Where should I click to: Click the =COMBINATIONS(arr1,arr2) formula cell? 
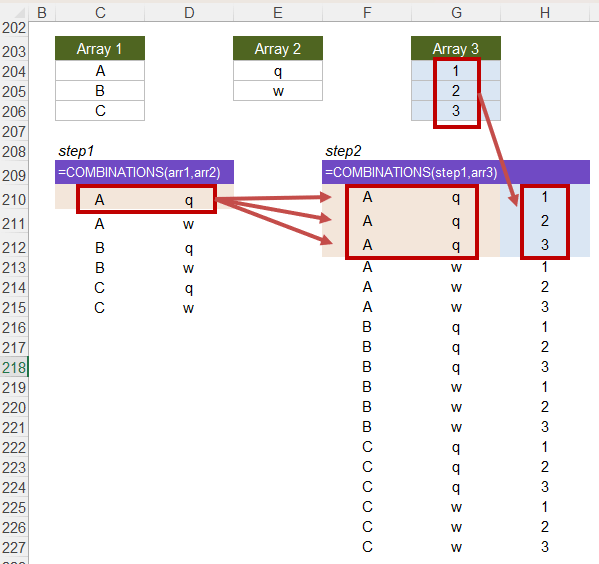click(144, 172)
